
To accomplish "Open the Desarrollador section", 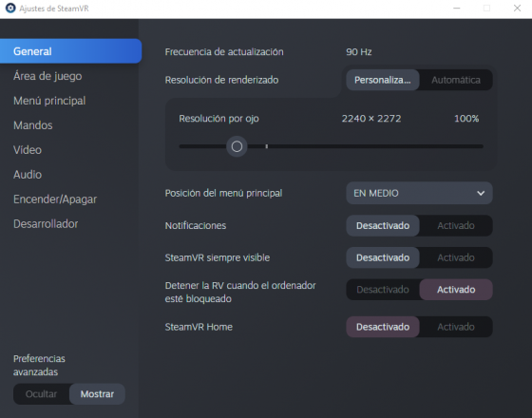I will (46, 224).
